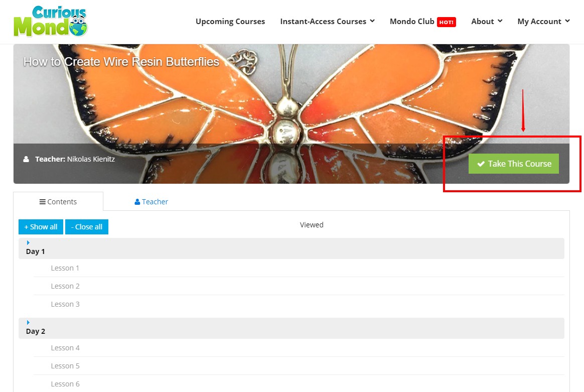Viewport: 584px width, 392px height.
Task: Click the Day 1 section header
Action: (x=291, y=248)
